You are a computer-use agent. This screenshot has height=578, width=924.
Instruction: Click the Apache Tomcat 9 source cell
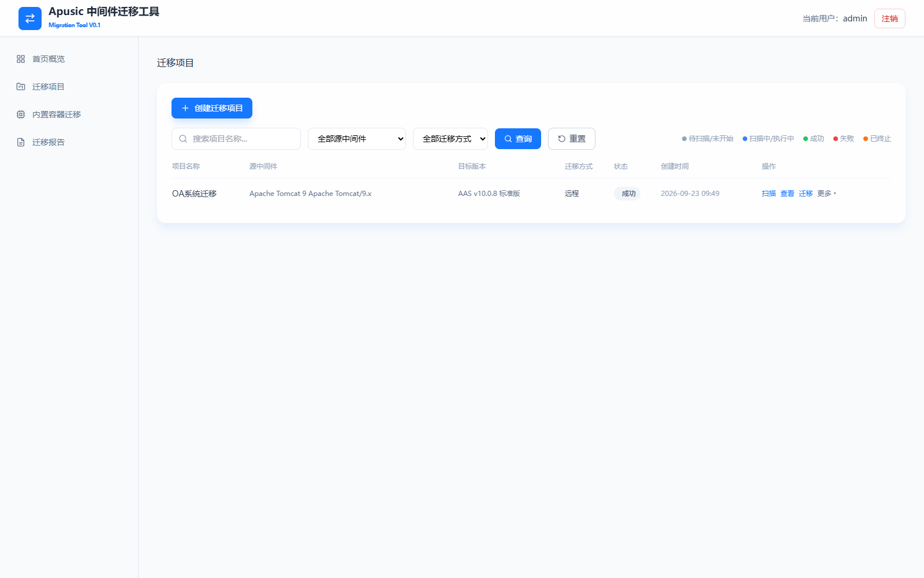point(311,194)
